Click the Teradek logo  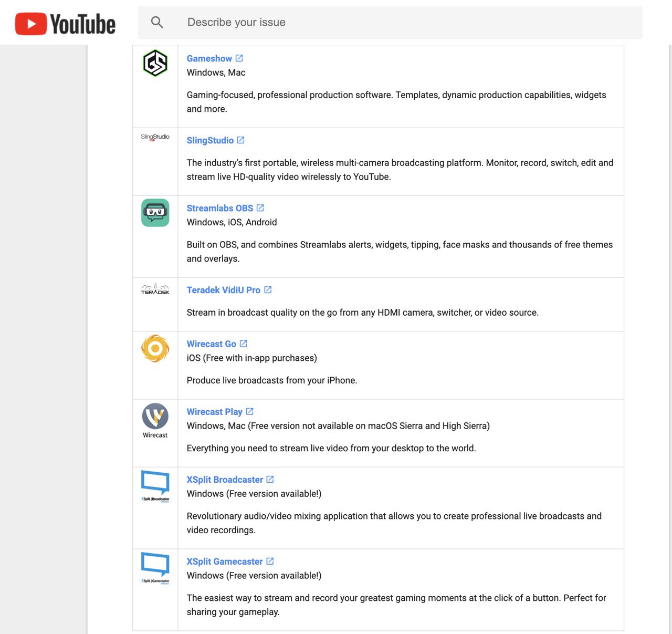click(x=155, y=289)
